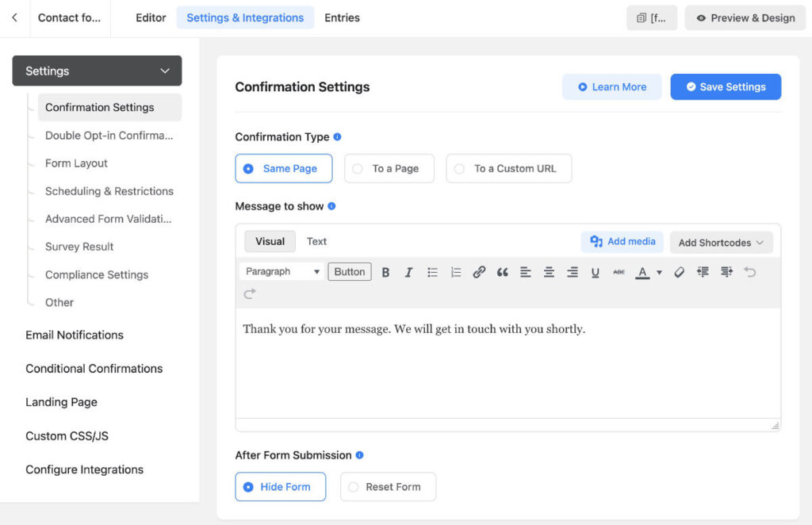Open the Learn More link
Viewport: 812px width, 525px height.
[x=611, y=87]
